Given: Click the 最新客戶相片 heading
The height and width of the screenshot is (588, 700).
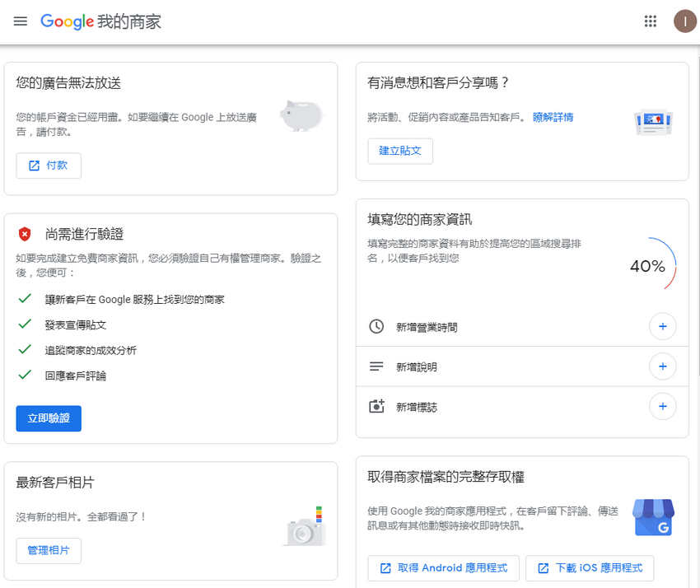Looking at the screenshot, I should coord(55,483).
